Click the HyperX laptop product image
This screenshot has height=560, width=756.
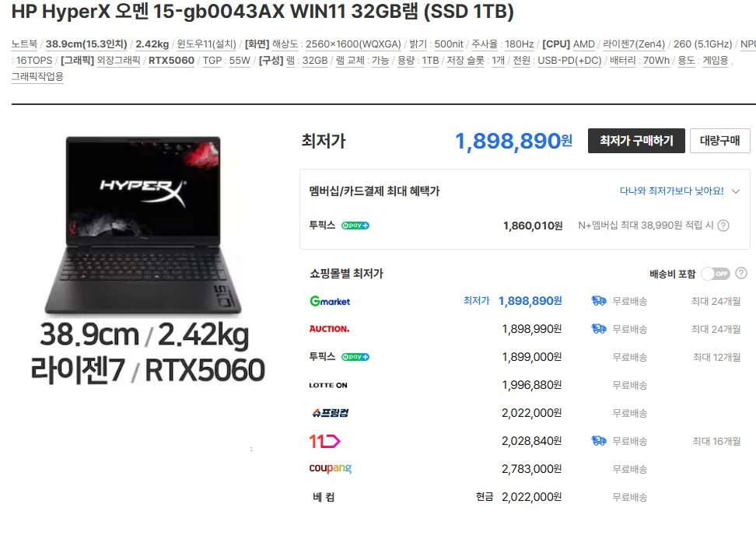coord(142,226)
